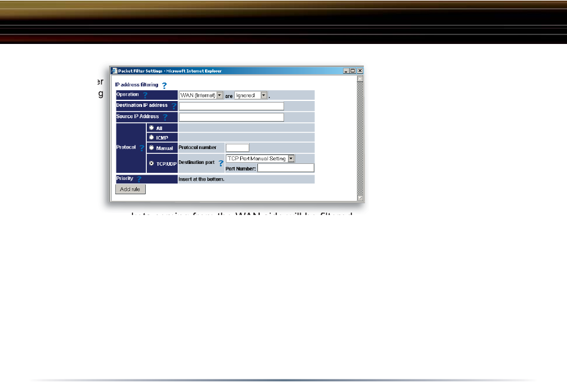The height and width of the screenshot is (392, 567).
Task: Click the Protocol number input field
Action: click(238, 147)
